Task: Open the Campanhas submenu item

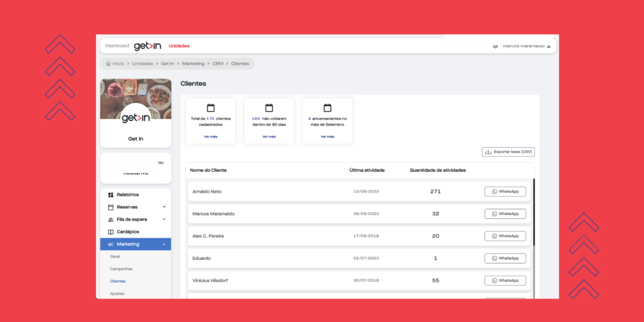Action: pyautogui.click(x=121, y=269)
